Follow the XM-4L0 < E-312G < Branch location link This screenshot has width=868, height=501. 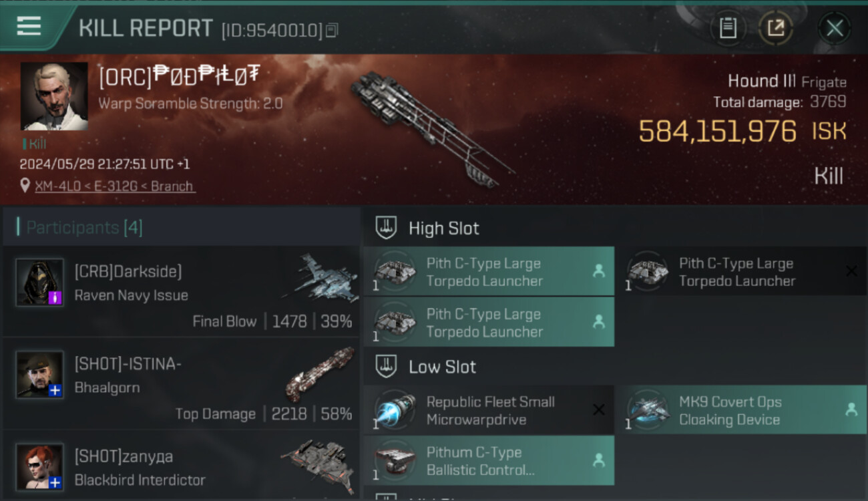pos(115,186)
